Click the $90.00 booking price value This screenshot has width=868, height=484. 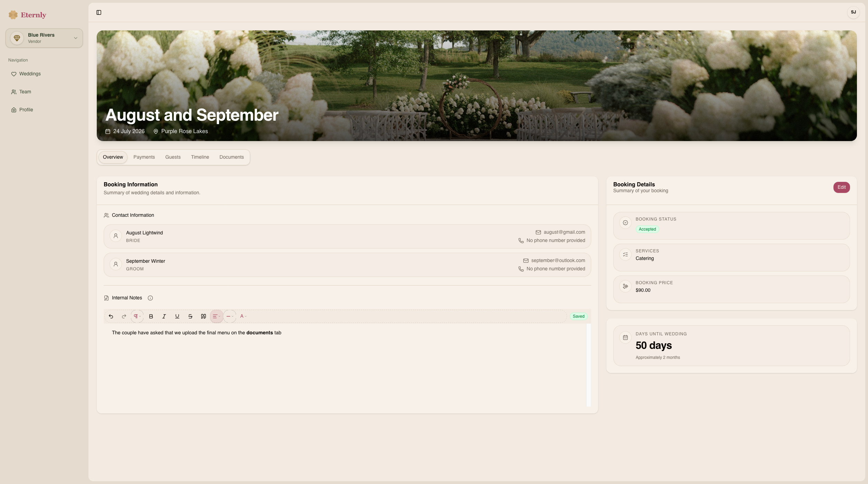(x=643, y=290)
